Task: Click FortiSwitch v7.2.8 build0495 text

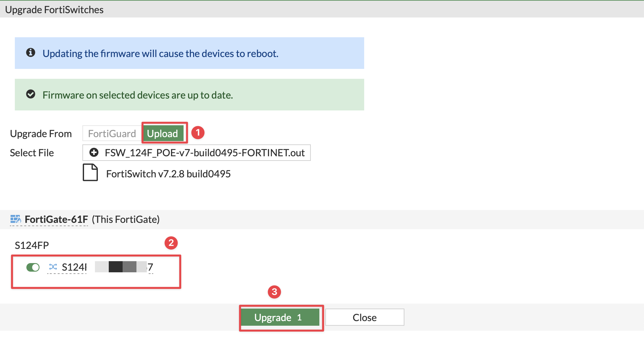Action: [168, 174]
